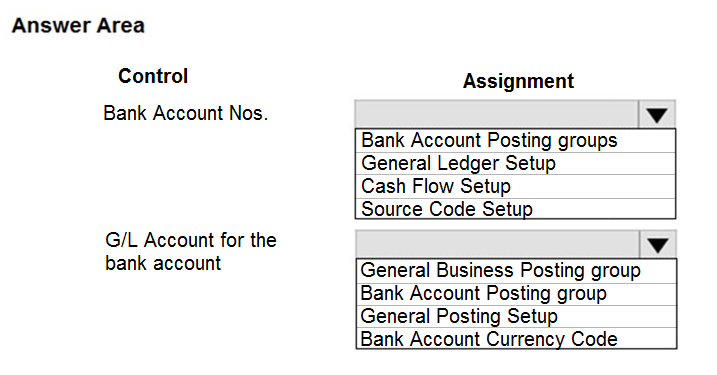This screenshot has width=717, height=375.
Task: Click the Control column heading
Action: click(x=153, y=76)
